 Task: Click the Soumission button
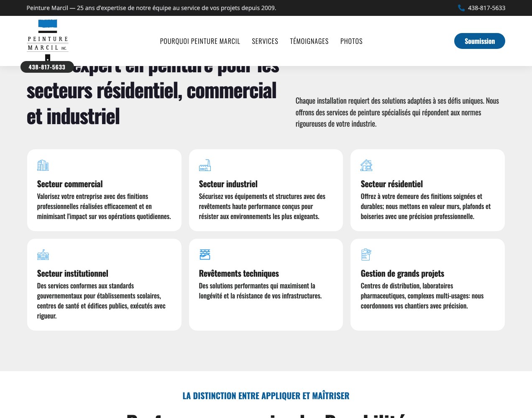tap(480, 41)
